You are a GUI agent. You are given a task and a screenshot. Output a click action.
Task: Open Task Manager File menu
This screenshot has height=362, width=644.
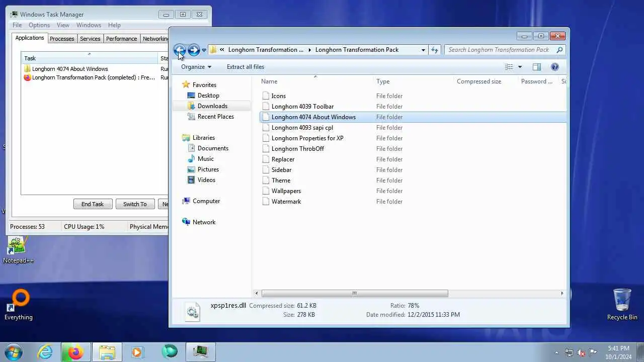click(17, 25)
